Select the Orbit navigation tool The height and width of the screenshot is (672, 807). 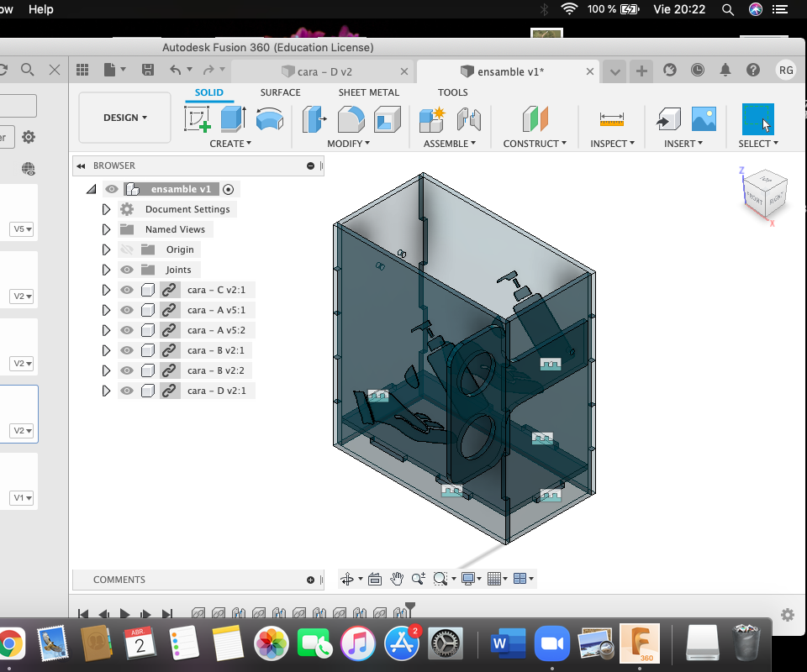pyautogui.click(x=347, y=579)
